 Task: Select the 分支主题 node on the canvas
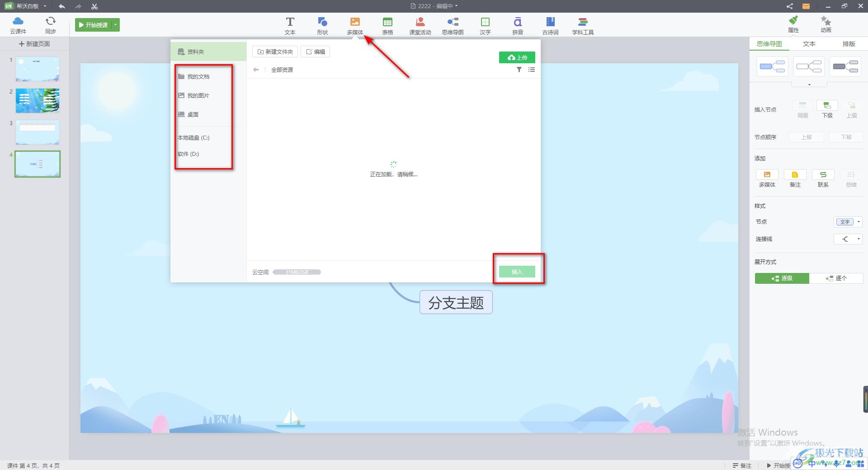(456, 302)
